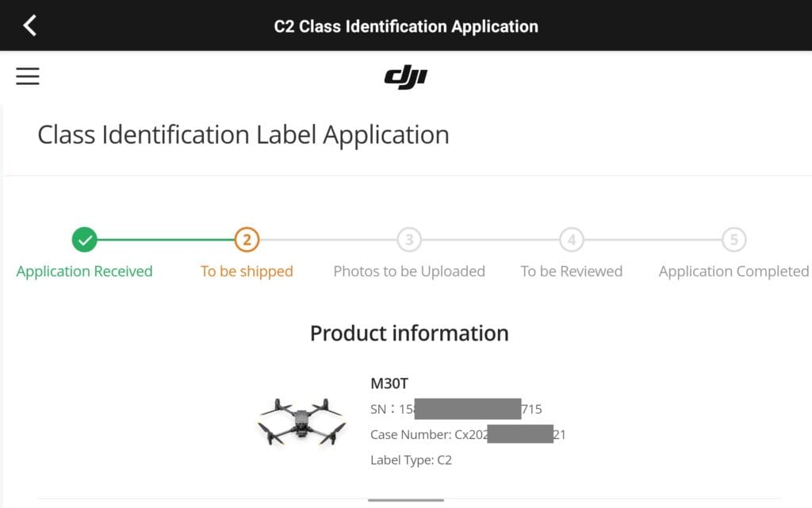The height and width of the screenshot is (508, 812).
Task: Click the C2 Class Identification Application title
Action: 406,26
